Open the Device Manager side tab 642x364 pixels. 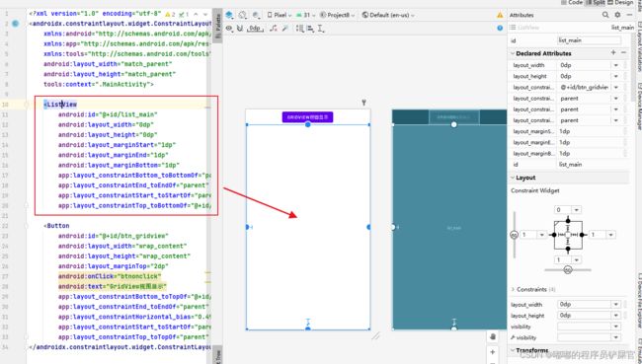pyautogui.click(x=639, y=107)
